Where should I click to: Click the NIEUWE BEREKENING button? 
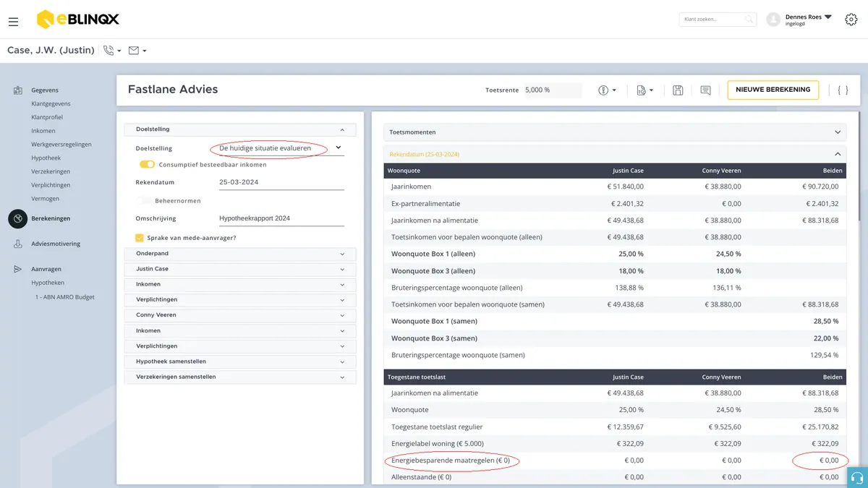[773, 90]
